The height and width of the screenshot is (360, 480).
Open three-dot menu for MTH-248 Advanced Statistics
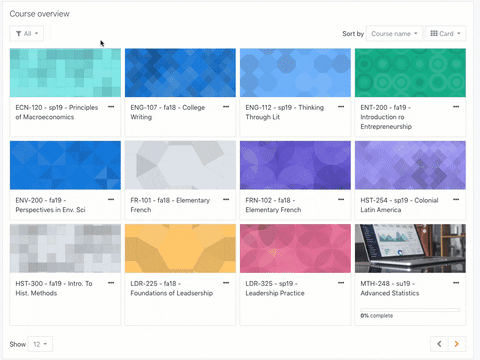click(456, 283)
